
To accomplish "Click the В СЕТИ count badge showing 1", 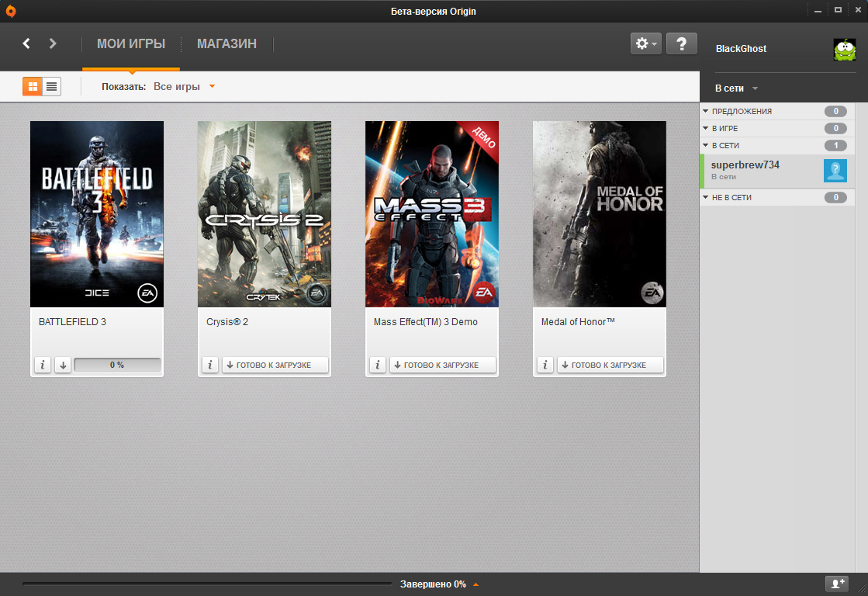I will pyautogui.click(x=836, y=146).
